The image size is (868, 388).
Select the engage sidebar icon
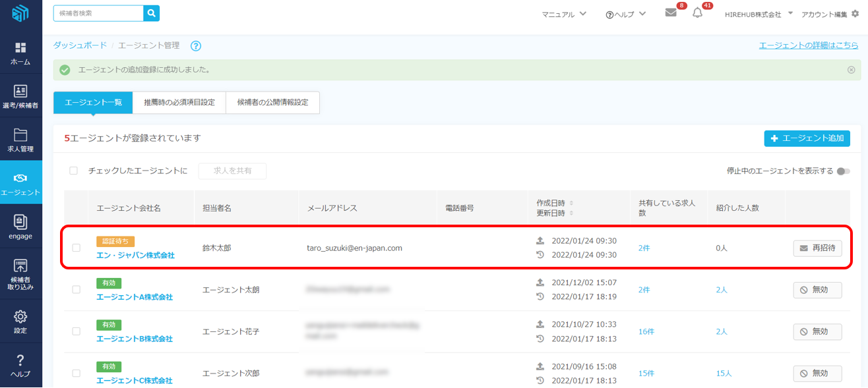[x=20, y=222]
